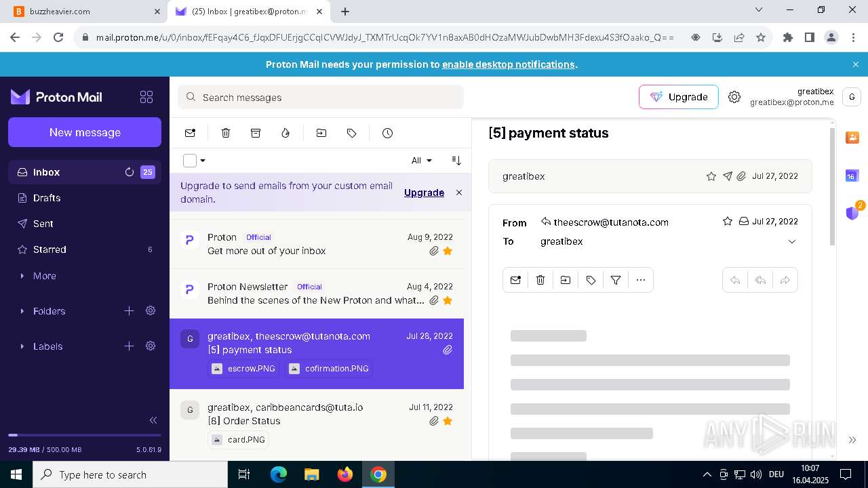Open cofirmation.PNG attachment chip
Screen dimensions: 868x488
pos(329,369)
